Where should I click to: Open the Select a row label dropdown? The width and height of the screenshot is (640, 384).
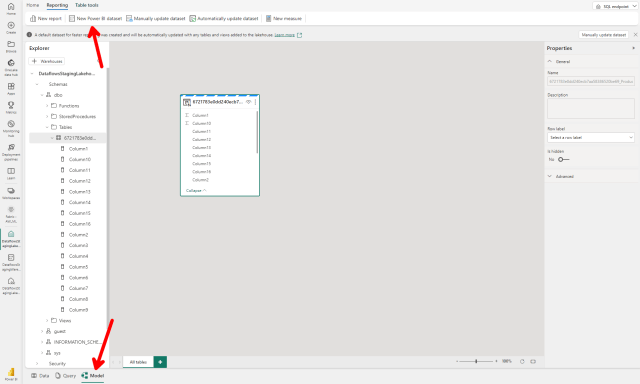(x=591, y=138)
